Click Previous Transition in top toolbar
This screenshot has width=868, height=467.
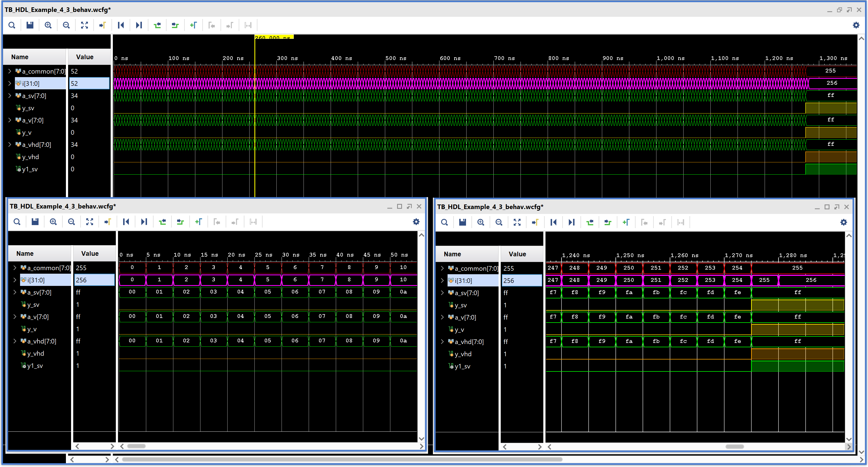point(157,25)
